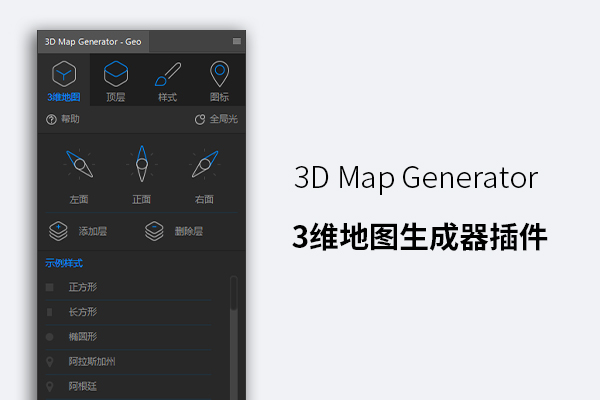Image resolution: width=600 pixels, height=400 pixels.
Task: Click the pin icon beside 阿根廷
Action: (x=49, y=386)
